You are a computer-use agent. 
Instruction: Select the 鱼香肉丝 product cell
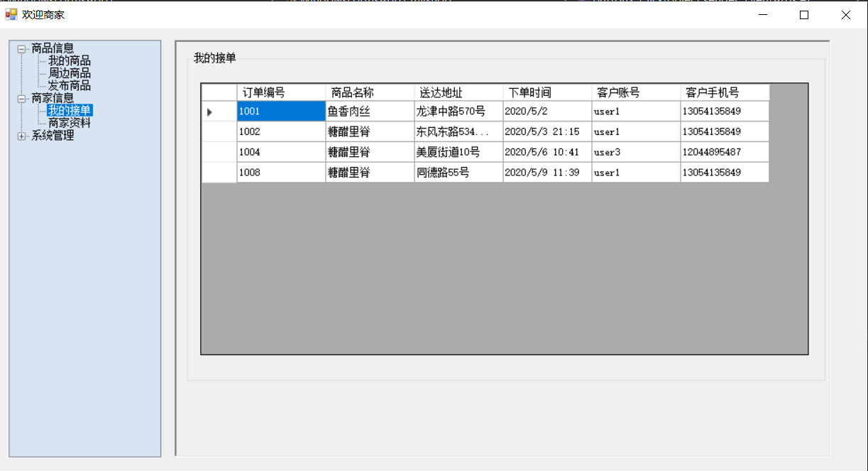click(x=370, y=112)
